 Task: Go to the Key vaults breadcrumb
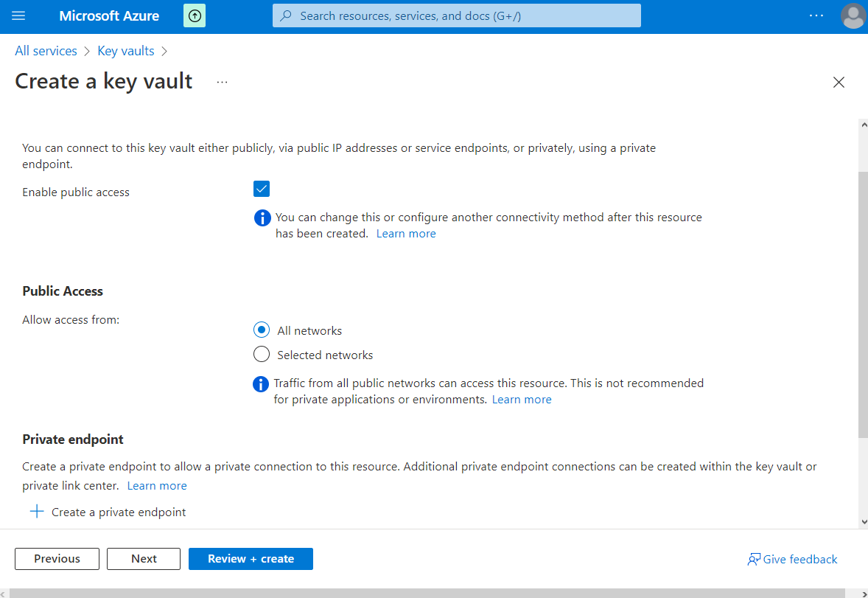point(126,51)
